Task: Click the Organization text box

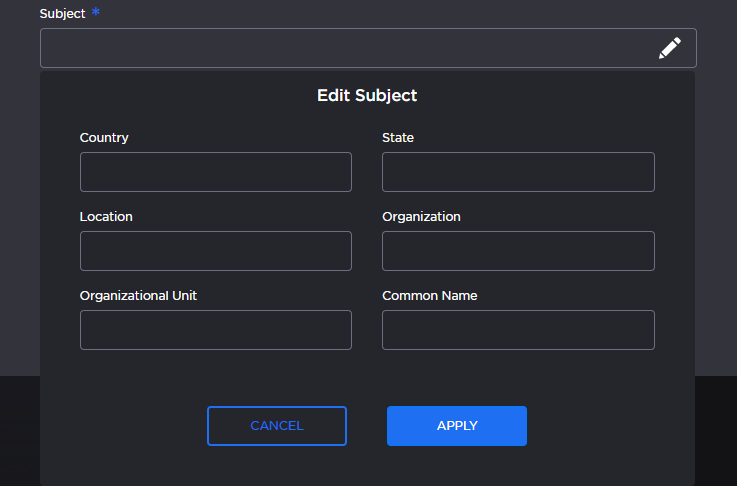Action: pos(518,251)
